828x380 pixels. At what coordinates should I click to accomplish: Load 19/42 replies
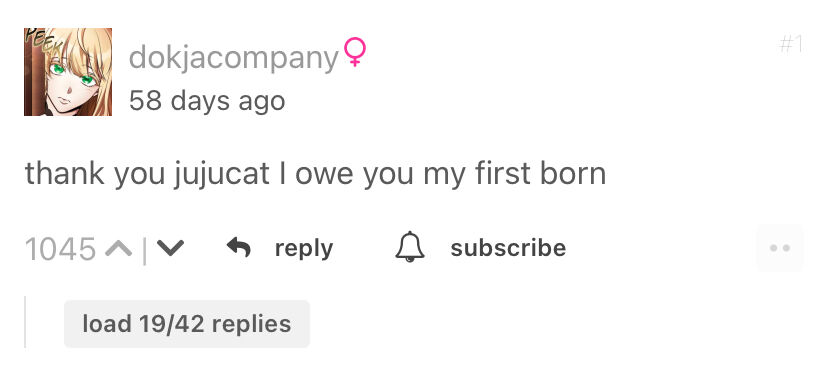[x=187, y=324]
